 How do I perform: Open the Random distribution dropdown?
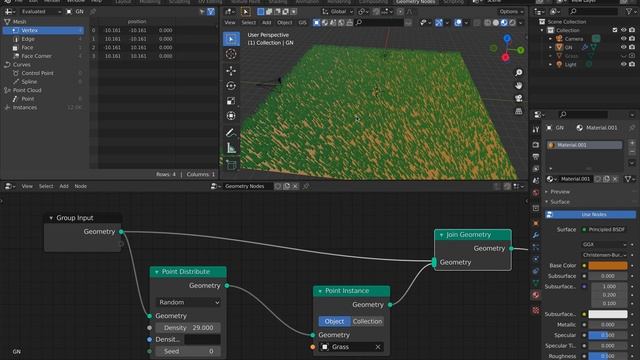point(189,302)
